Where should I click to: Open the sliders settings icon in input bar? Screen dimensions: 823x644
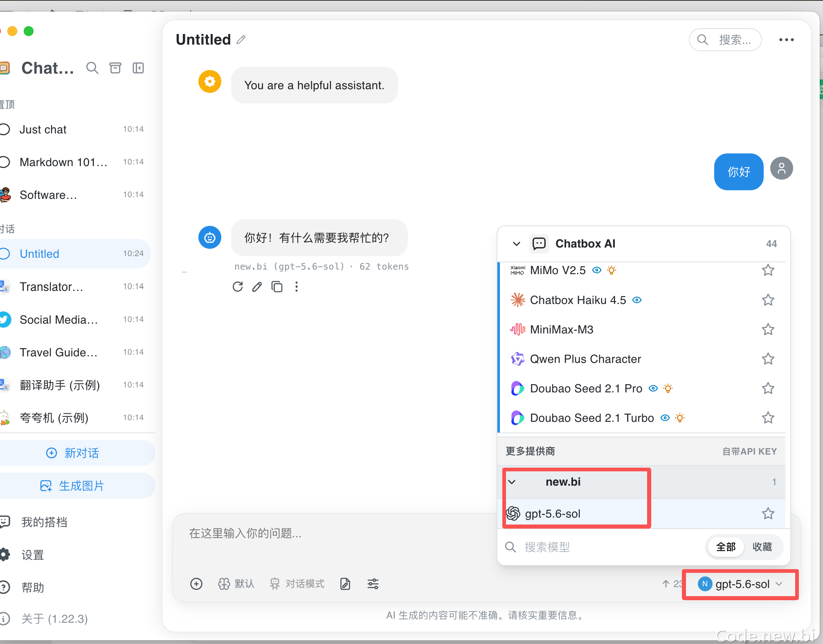pos(373,584)
